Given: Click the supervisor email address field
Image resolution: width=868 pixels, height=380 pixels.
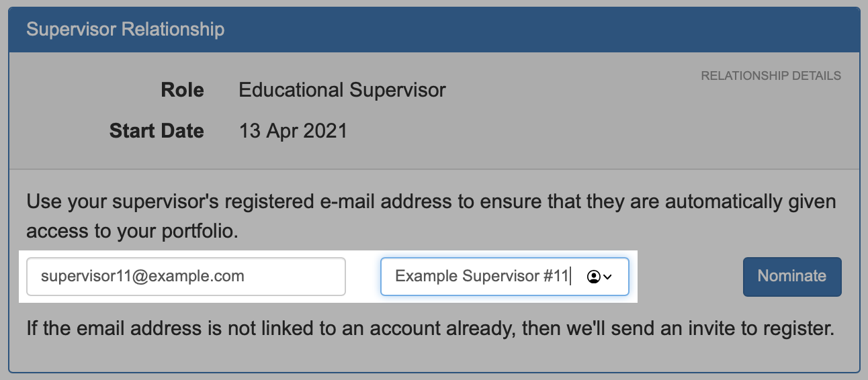Looking at the screenshot, I should point(185,276).
